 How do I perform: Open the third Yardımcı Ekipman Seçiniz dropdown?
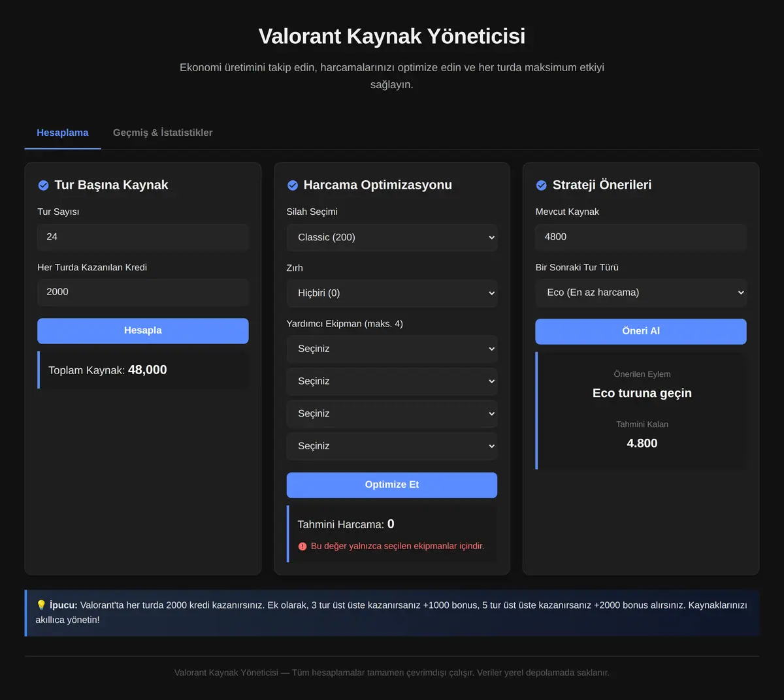tap(392, 414)
